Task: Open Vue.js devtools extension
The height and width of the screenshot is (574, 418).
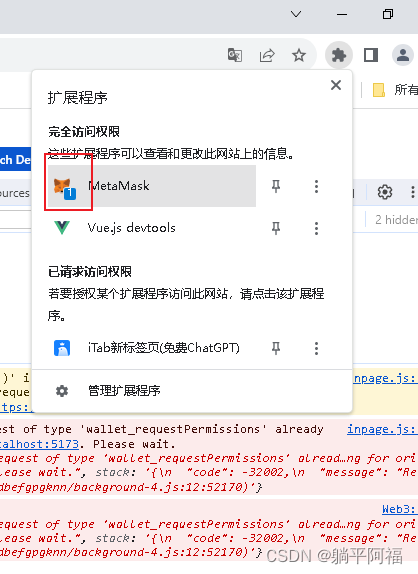Action: coord(152,228)
